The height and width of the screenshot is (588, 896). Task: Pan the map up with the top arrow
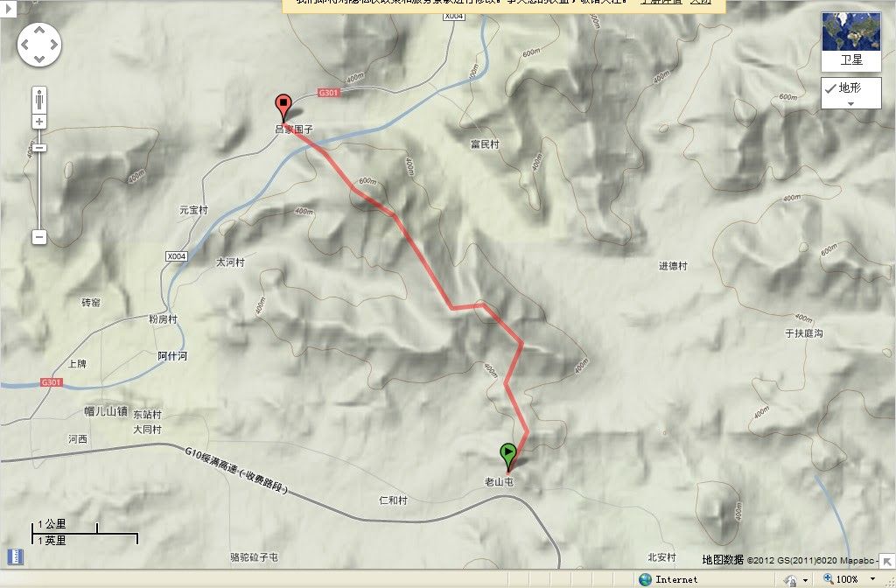(x=38, y=30)
